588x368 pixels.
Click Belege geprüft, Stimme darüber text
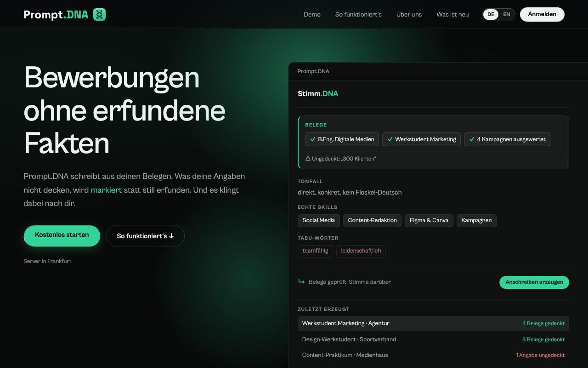pyautogui.click(x=350, y=282)
